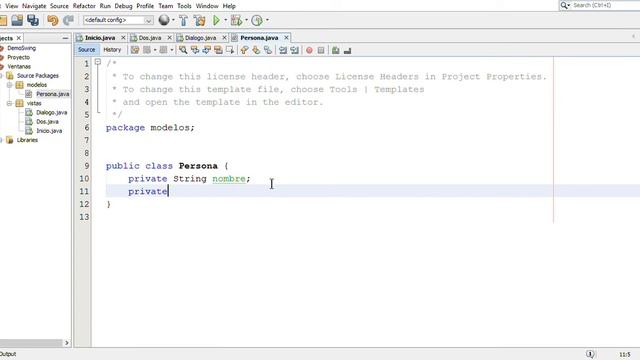Click the right arrow of Projects horizontal scrollbar

(x=67, y=343)
